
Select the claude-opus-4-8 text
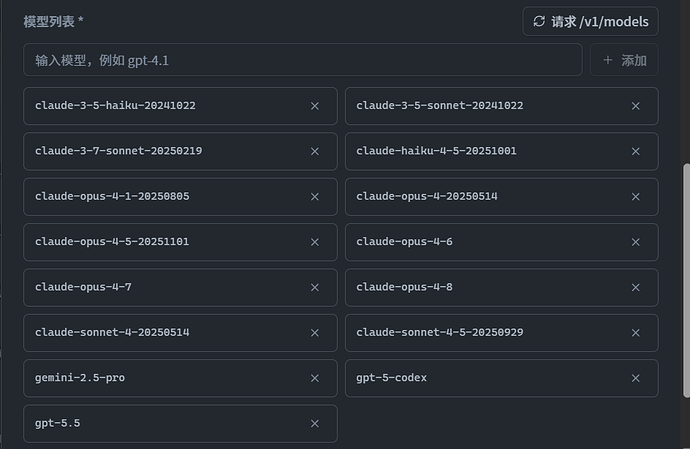point(404,287)
